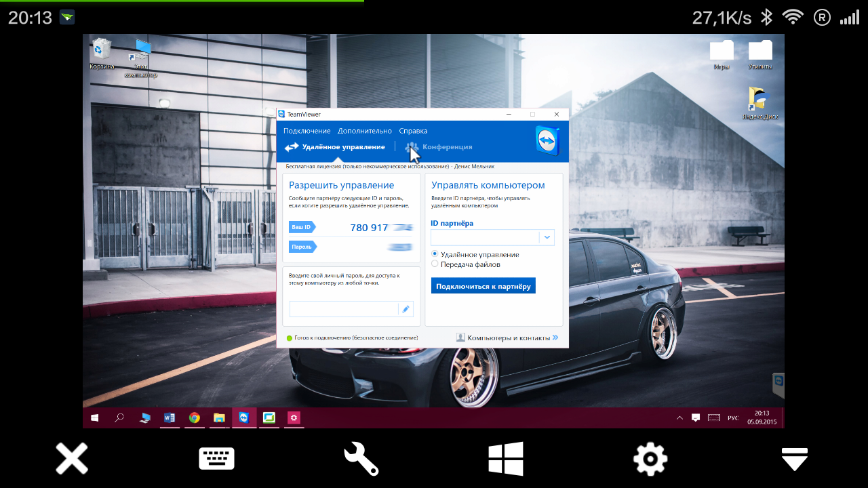Open the taskbar clock showing 05.09.2015
The width and height of the screenshot is (868, 488).
[762, 418]
